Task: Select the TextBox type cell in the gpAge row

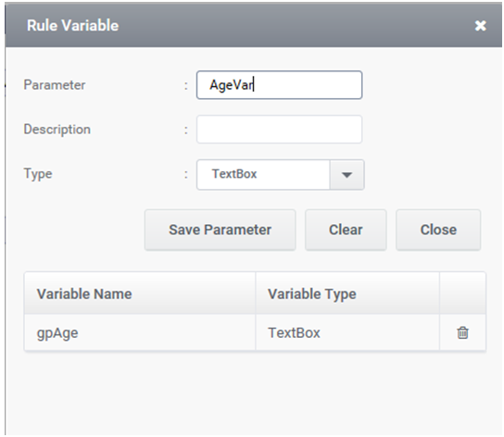Action: 347,332
